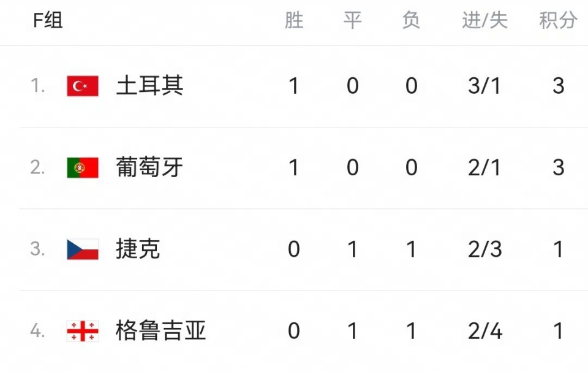Image resolution: width=588 pixels, height=372 pixels.
Task: Open the 葡萄牙 team page
Action: tap(149, 167)
